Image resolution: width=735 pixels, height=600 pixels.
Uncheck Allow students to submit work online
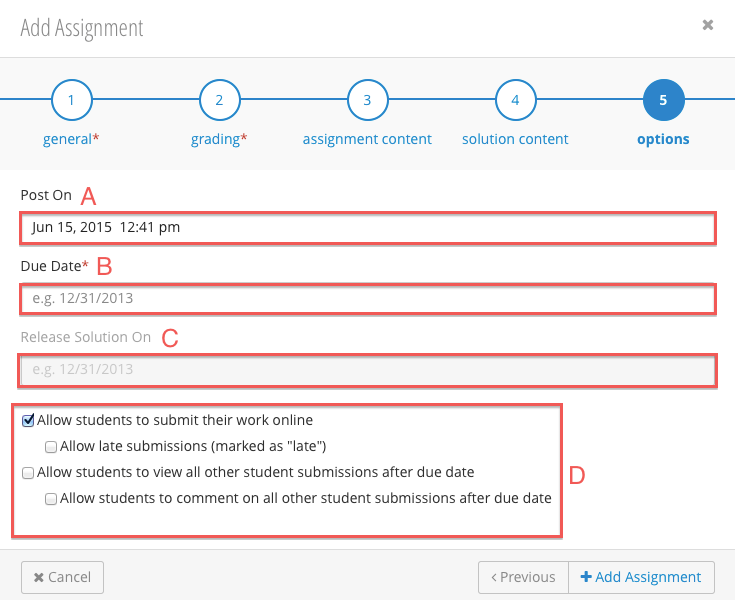[x=28, y=420]
